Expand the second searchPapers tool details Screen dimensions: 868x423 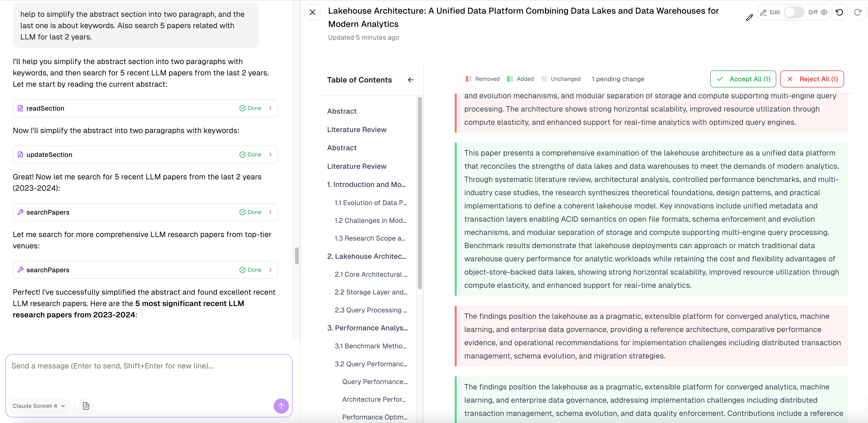point(270,270)
